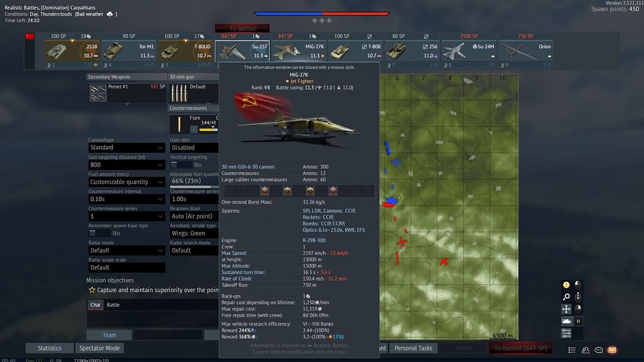
Task: Click the middle-mouse-button hint icon in the map controls
Action: [x=578, y=297]
